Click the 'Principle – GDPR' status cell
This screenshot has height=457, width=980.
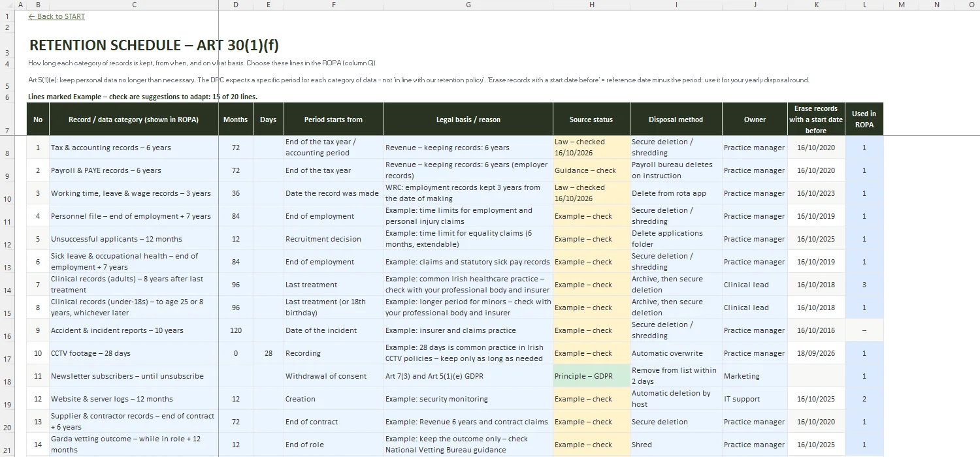pyautogui.click(x=591, y=376)
